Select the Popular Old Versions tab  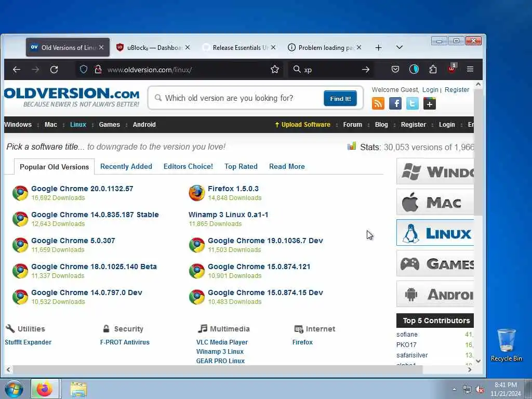tap(54, 167)
